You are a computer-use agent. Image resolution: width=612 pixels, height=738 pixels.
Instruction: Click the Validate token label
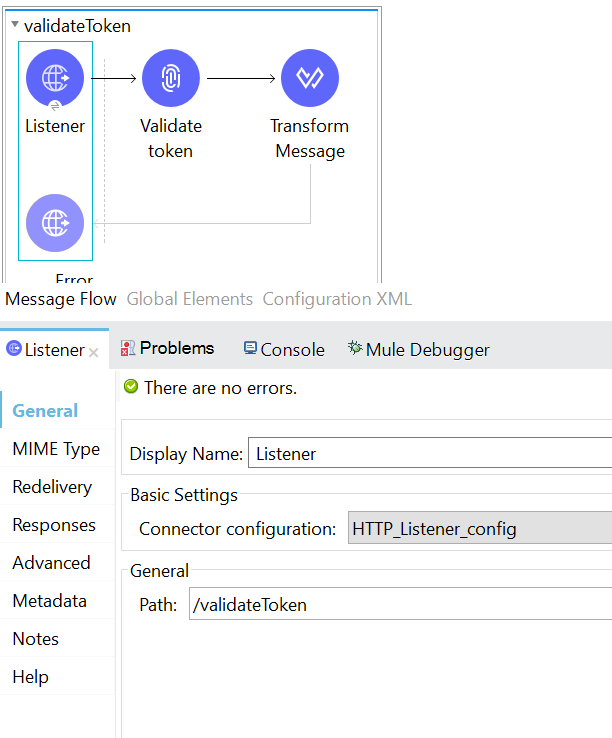170,138
